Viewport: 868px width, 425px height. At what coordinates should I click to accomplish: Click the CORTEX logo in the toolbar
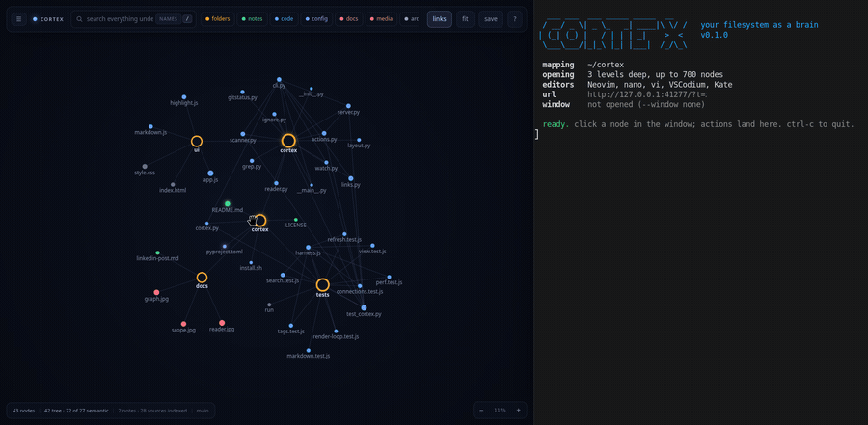(48, 19)
